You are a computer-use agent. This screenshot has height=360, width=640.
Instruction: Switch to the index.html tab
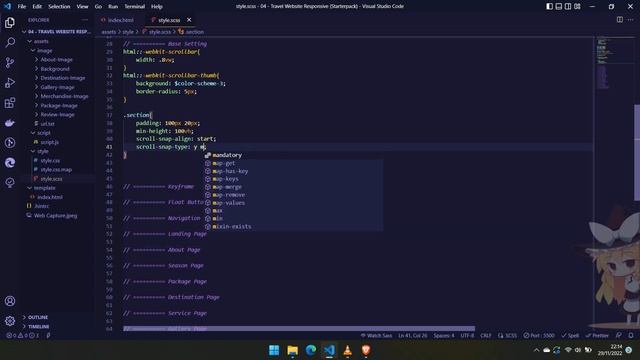pyautogui.click(x=118, y=20)
